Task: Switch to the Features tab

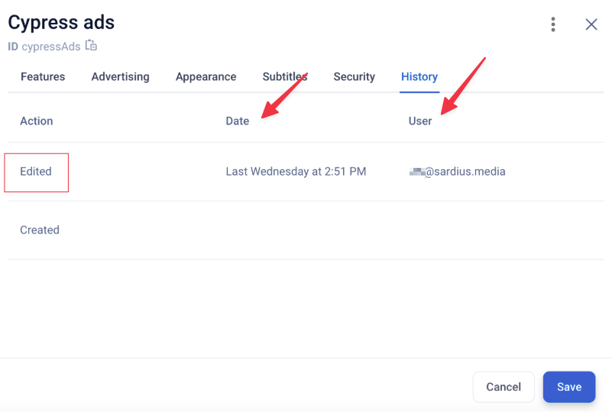Action: [x=43, y=76]
